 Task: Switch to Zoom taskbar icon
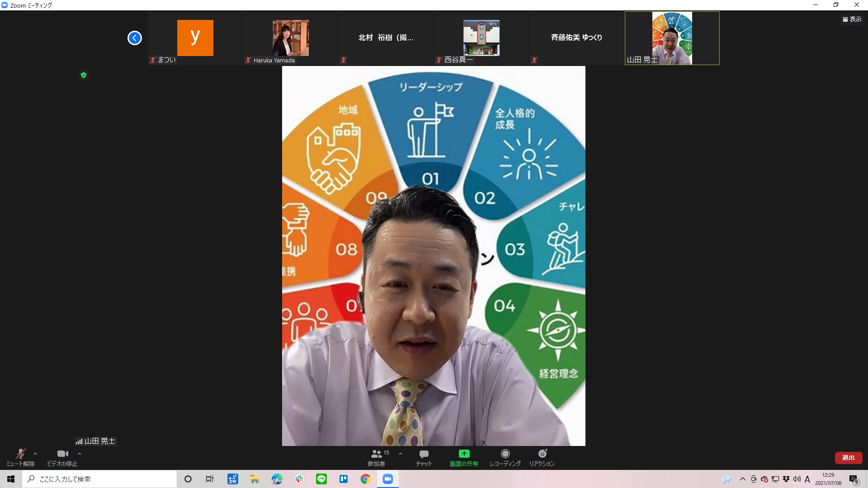click(388, 479)
